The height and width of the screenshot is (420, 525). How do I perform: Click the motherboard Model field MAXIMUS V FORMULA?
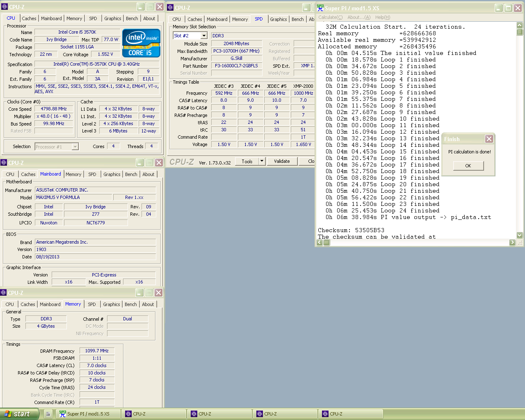coord(73,197)
